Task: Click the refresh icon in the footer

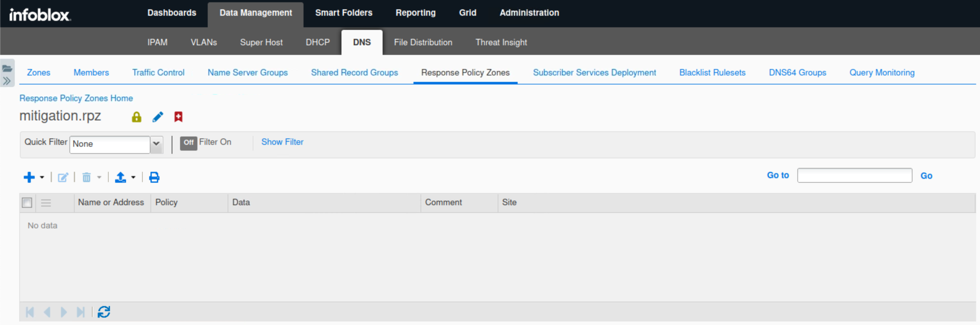Action: pyautogui.click(x=104, y=312)
